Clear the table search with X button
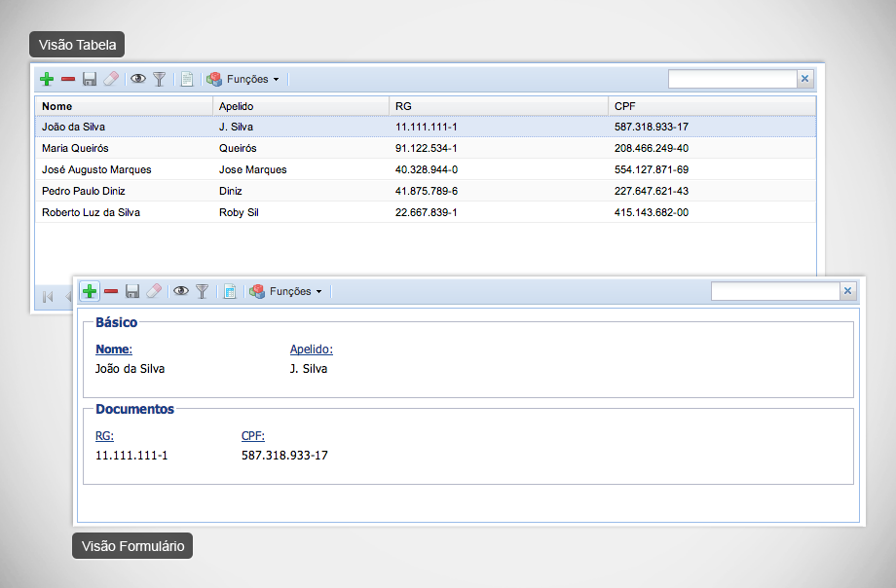 coord(804,79)
